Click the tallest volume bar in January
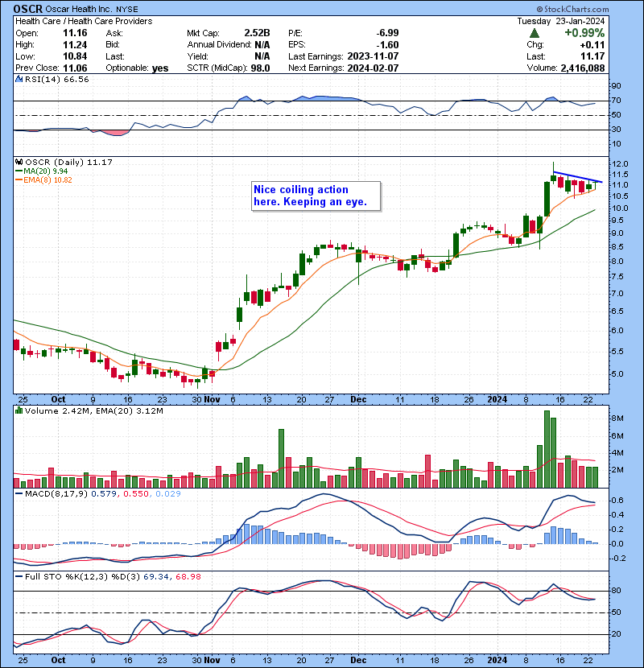The height and width of the screenshot is (668, 644). pyautogui.click(x=547, y=449)
